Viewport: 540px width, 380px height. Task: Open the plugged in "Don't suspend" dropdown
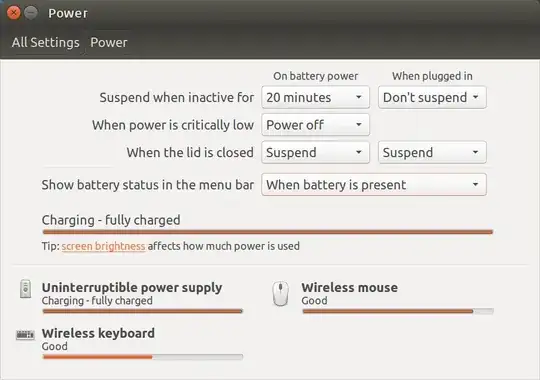(x=432, y=97)
